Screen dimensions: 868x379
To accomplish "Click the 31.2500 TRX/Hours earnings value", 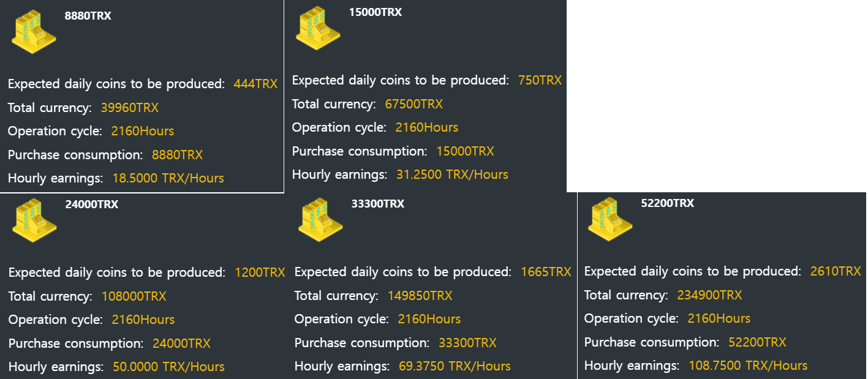I will [453, 174].
